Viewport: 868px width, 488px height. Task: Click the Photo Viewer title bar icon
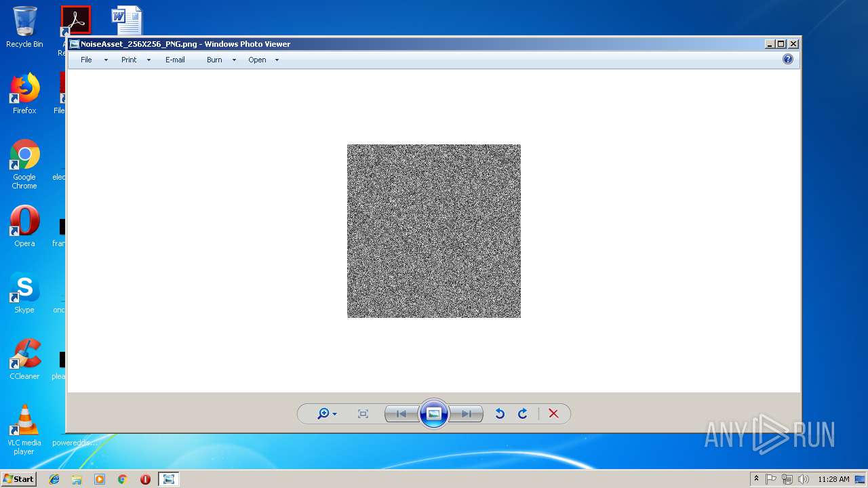75,44
